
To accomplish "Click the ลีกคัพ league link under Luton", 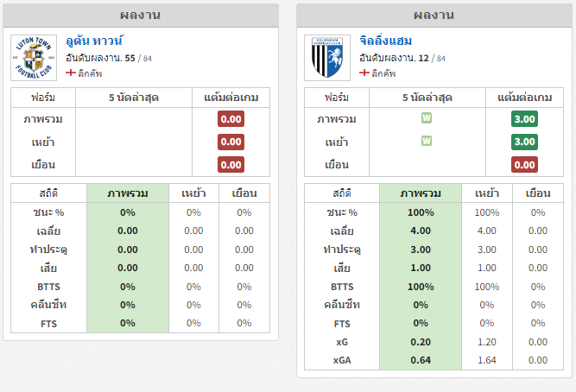I will tap(90, 73).
